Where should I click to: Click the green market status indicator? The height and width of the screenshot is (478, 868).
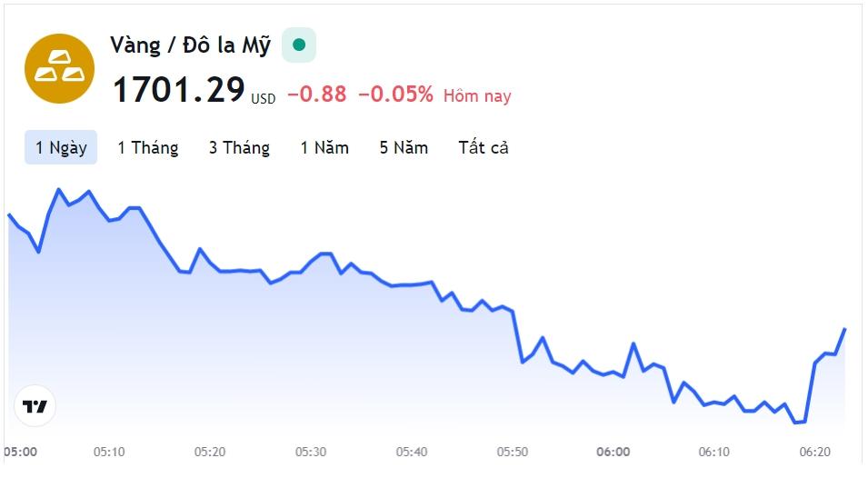pyautogui.click(x=299, y=45)
